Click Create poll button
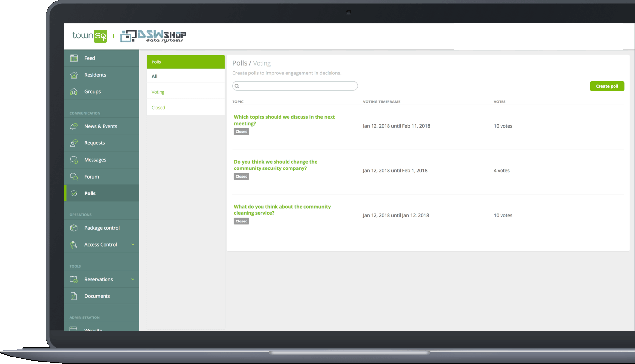 (x=607, y=86)
